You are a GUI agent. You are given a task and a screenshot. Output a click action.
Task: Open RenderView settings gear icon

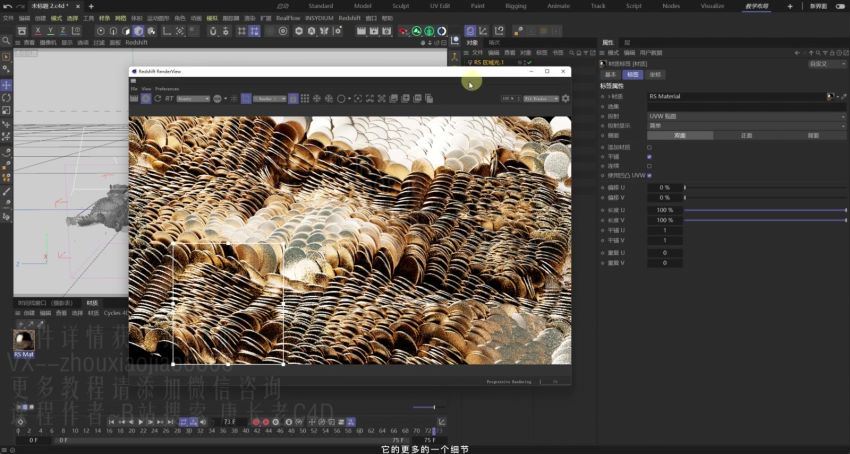[x=565, y=98]
